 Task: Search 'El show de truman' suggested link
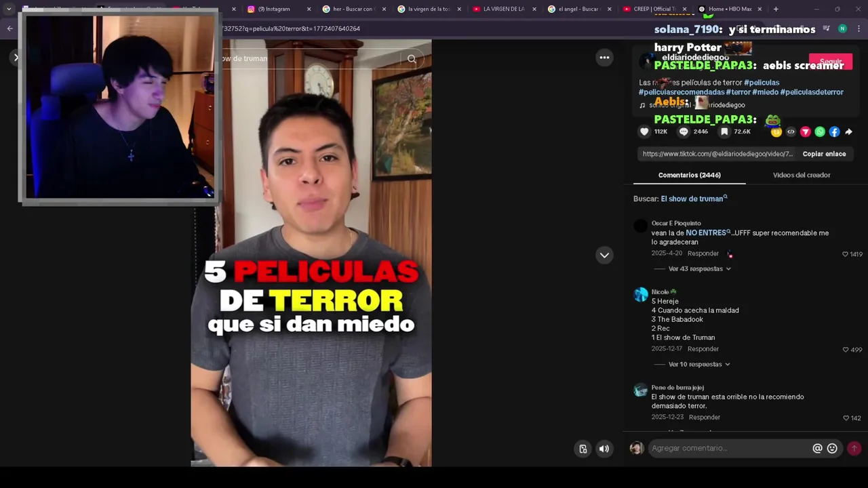point(694,199)
